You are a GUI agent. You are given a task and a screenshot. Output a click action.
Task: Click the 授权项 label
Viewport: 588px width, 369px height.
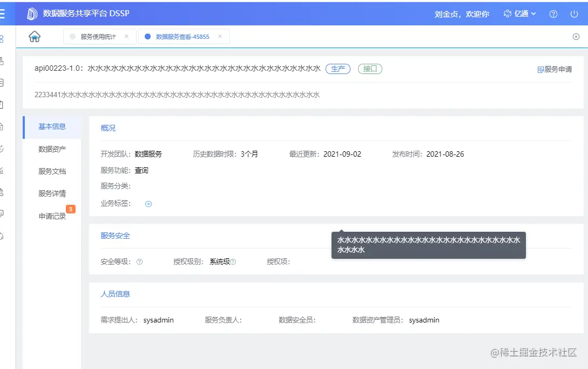click(278, 261)
